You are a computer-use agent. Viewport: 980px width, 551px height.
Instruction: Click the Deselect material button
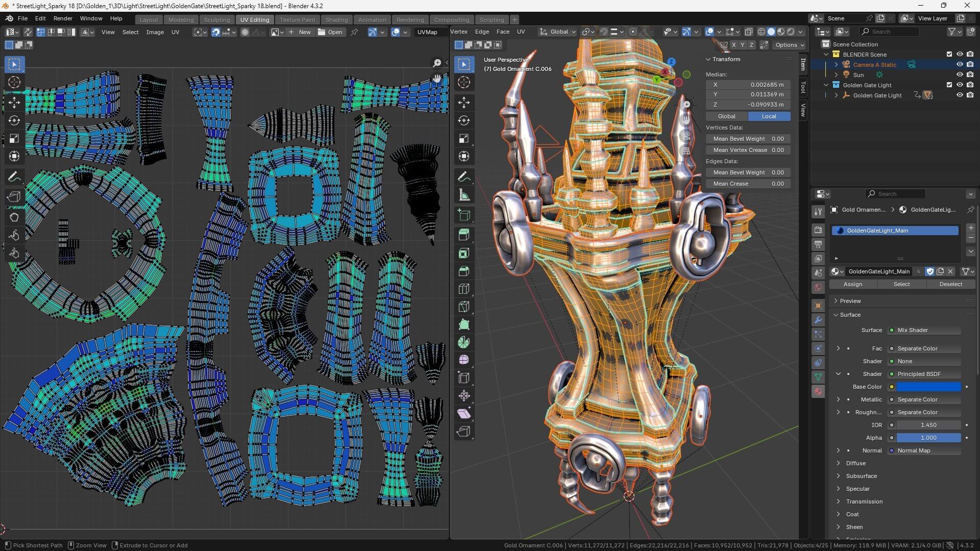(x=950, y=284)
